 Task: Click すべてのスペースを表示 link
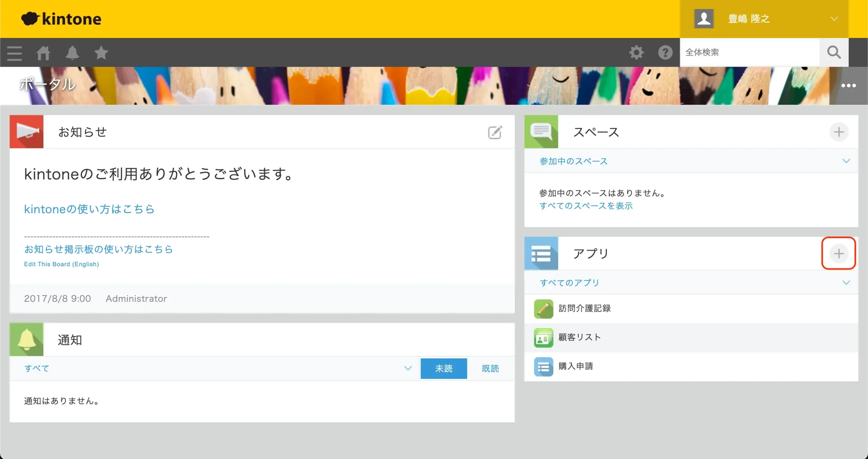point(586,206)
